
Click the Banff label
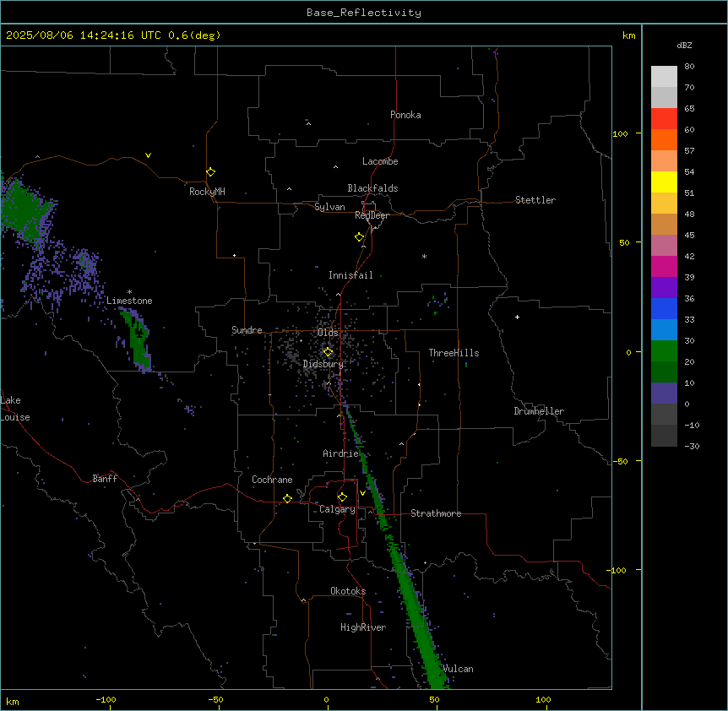[105, 479]
